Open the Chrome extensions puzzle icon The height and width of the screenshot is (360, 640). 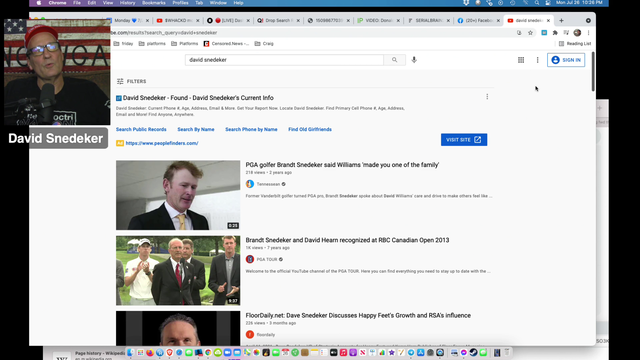555,33
